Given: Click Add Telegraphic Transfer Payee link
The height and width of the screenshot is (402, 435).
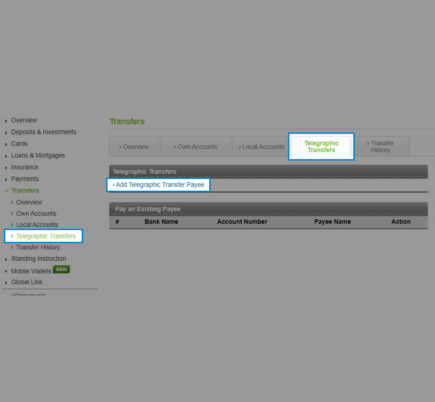Looking at the screenshot, I should tap(158, 185).
